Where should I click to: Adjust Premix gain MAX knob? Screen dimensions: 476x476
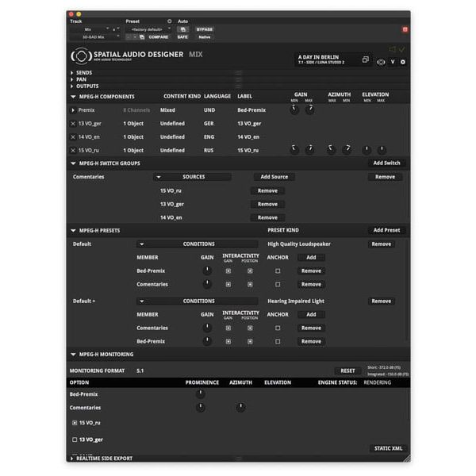point(309,109)
